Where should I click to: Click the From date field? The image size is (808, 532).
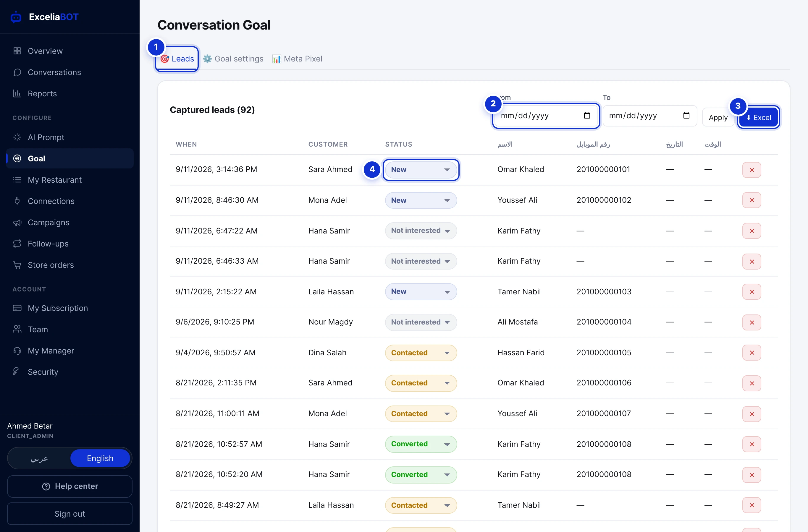(x=546, y=116)
